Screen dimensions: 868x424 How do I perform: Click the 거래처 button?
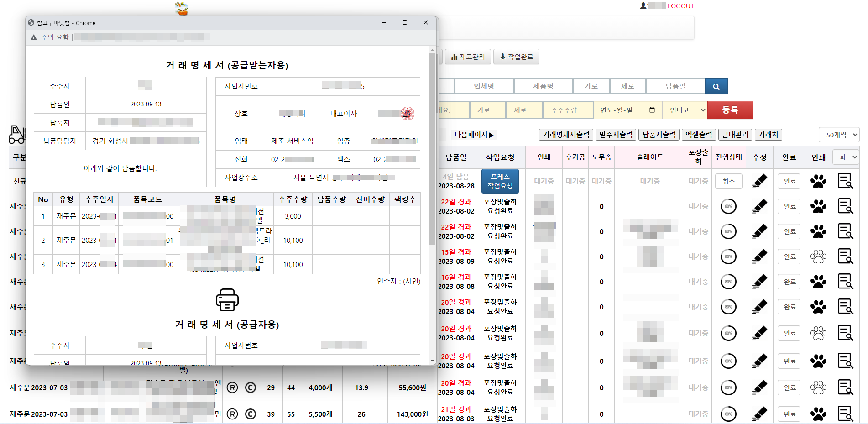click(768, 135)
